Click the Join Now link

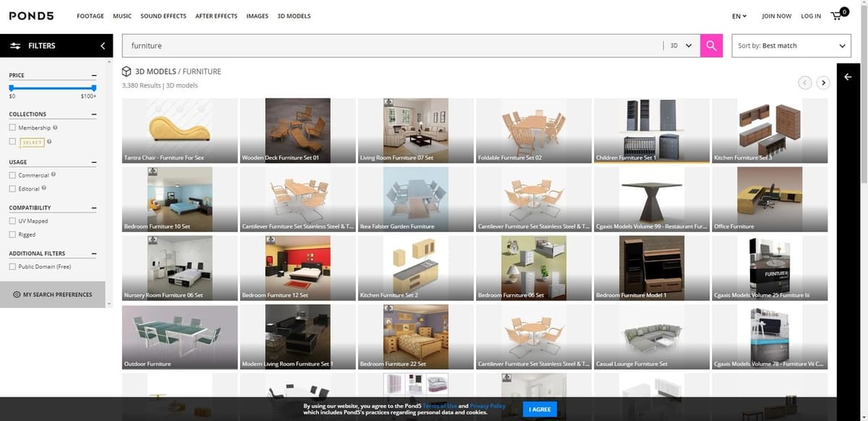[776, 16]
